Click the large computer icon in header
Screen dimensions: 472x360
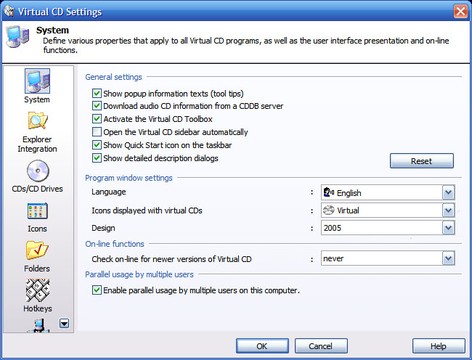pyautogui.click(x=17, y=37)
